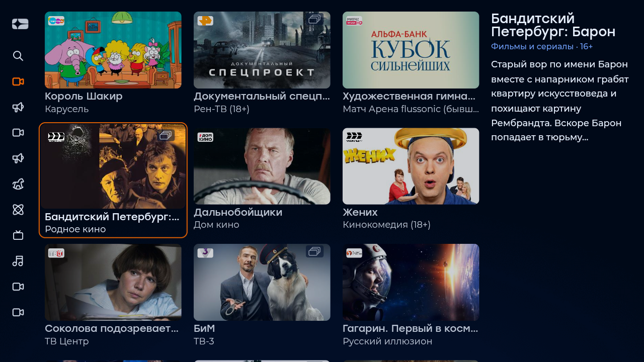The height and width of the screenshot is (362, 644).
Task: Open the science atom category icon
Action: pyautogui.click(x=18, y=210)
